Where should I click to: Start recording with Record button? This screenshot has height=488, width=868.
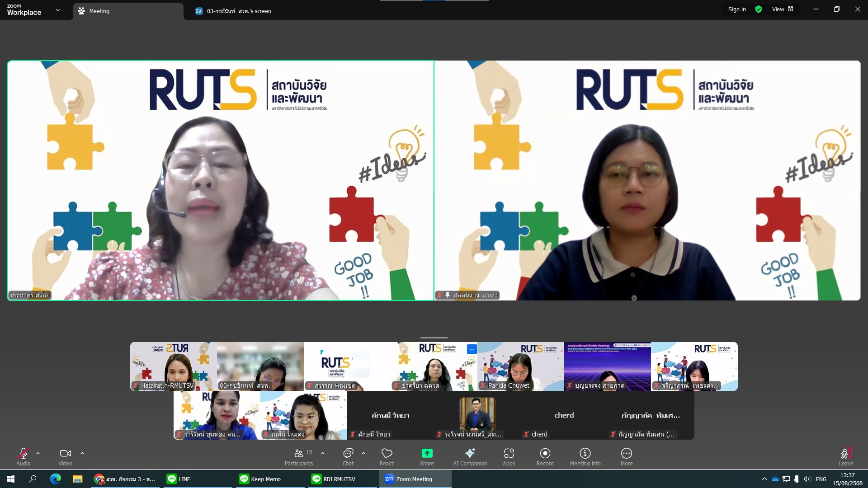click(545, 456)
